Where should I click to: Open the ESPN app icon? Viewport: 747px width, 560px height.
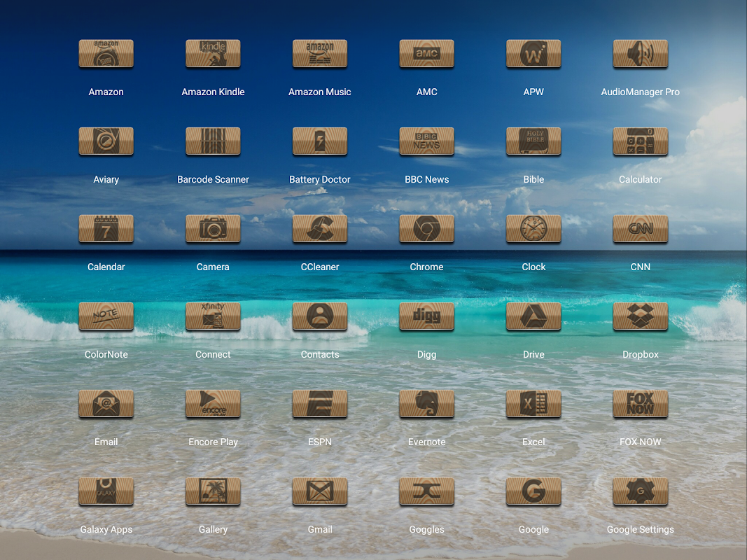320,404
